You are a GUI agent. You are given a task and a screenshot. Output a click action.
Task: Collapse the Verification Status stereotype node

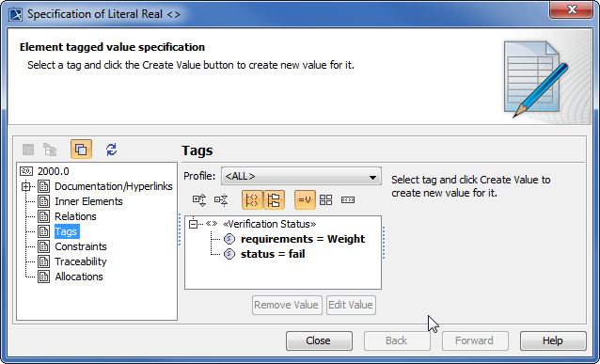point(193,224)
